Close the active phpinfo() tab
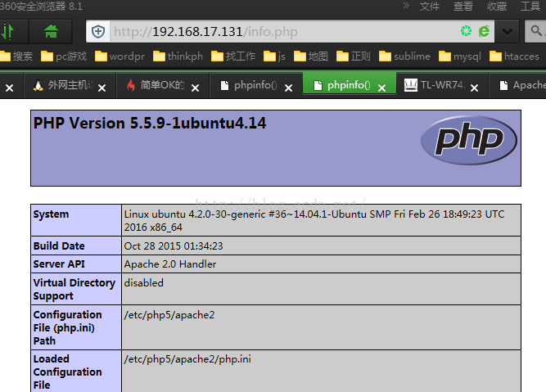The image size is (546, 392). click(382, 88)
